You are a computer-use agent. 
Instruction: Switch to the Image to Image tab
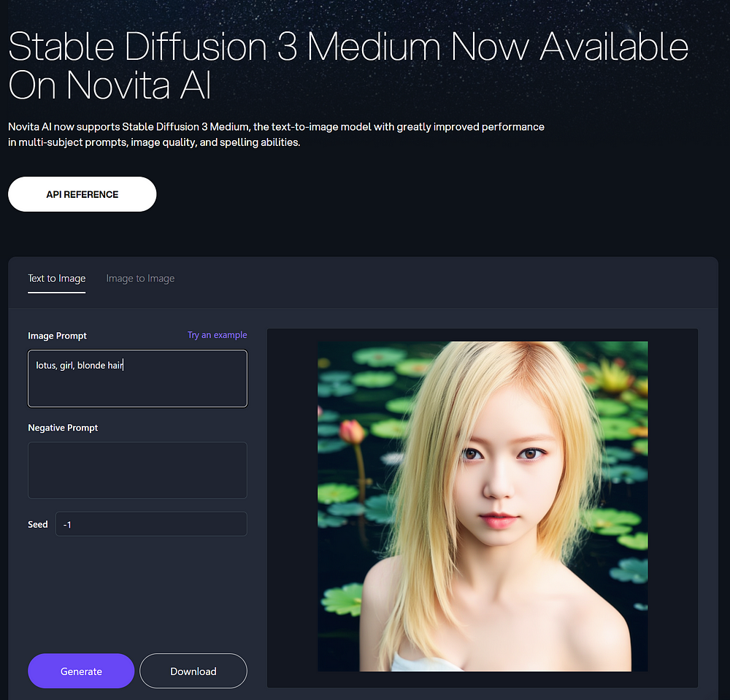[x=140, y=278]
